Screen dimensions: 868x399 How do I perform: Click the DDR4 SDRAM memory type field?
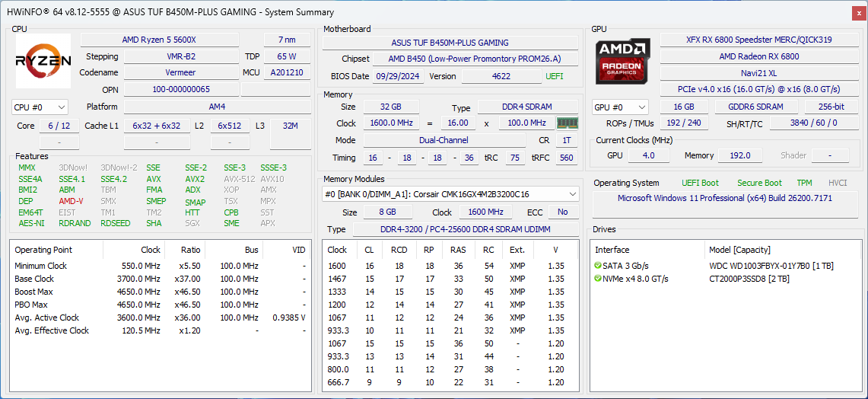point(527,107)
